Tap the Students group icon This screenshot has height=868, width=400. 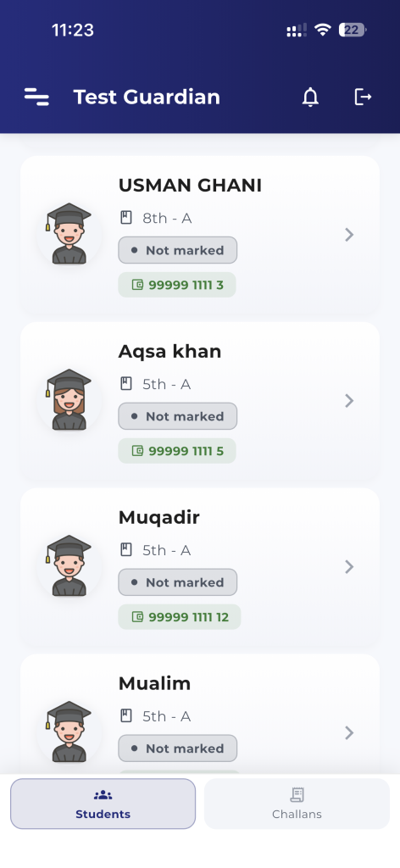point(103,795)
